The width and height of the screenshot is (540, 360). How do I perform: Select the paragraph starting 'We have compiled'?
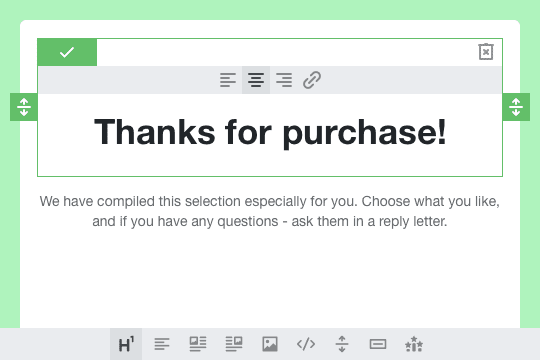pyautogui.click(x=270, y=211)
